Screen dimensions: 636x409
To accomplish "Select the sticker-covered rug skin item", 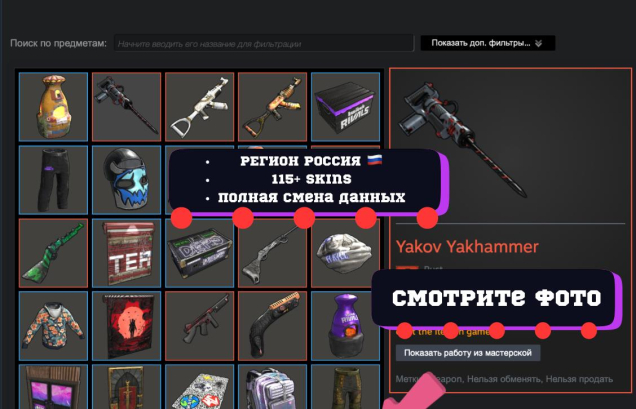I will (199, 387).
